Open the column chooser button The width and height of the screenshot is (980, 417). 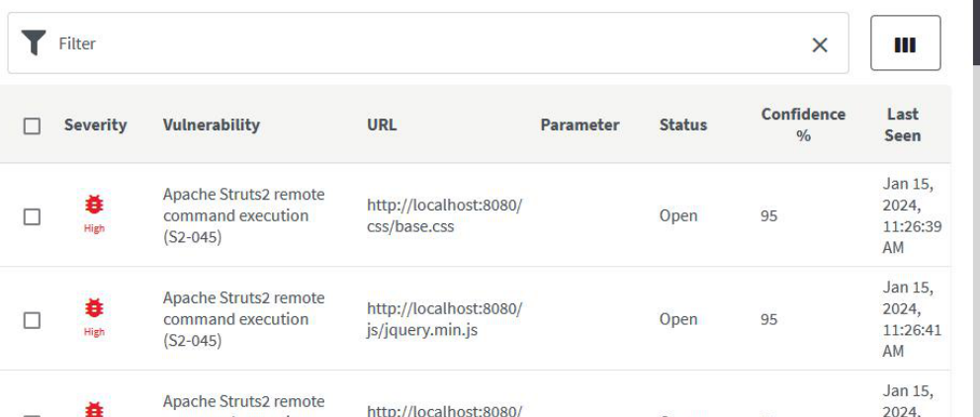905,44
